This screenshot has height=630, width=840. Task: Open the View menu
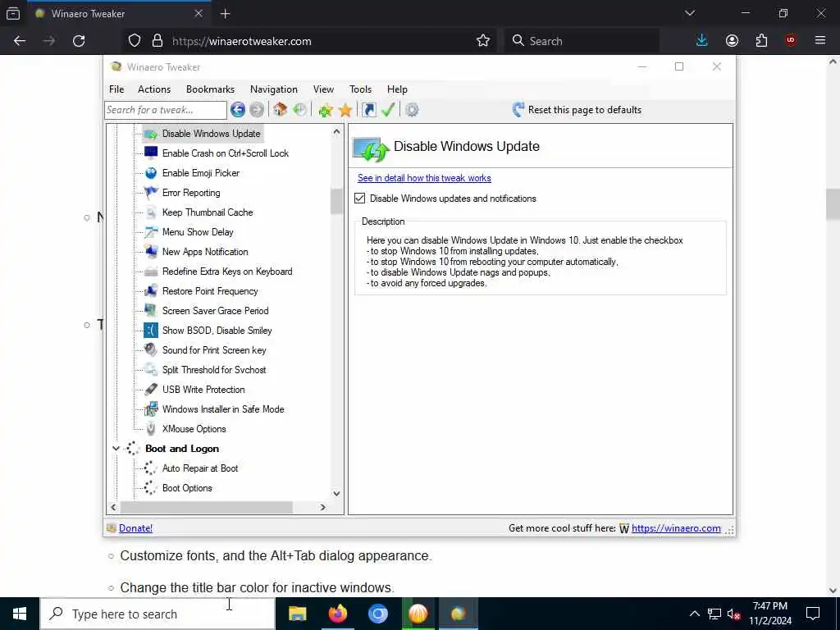(323, 89)
